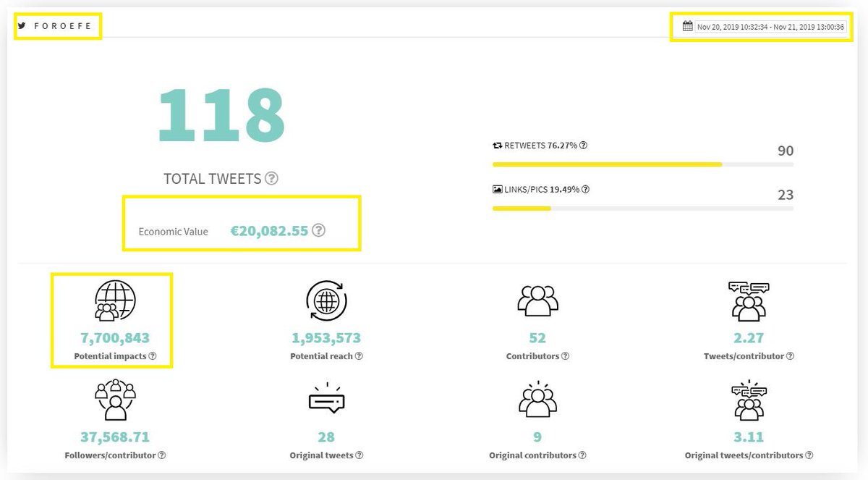Image resolution: width=868 pixels, height=480 pixels.
Task: Click the Twitter bird icon beside FOROEFE
Action: 22,25
